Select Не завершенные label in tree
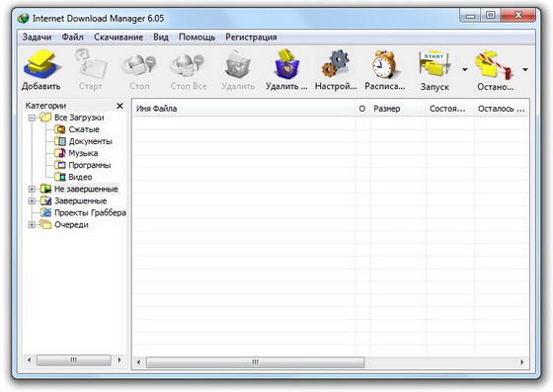The image size is (553, 392). pos(86,189)
